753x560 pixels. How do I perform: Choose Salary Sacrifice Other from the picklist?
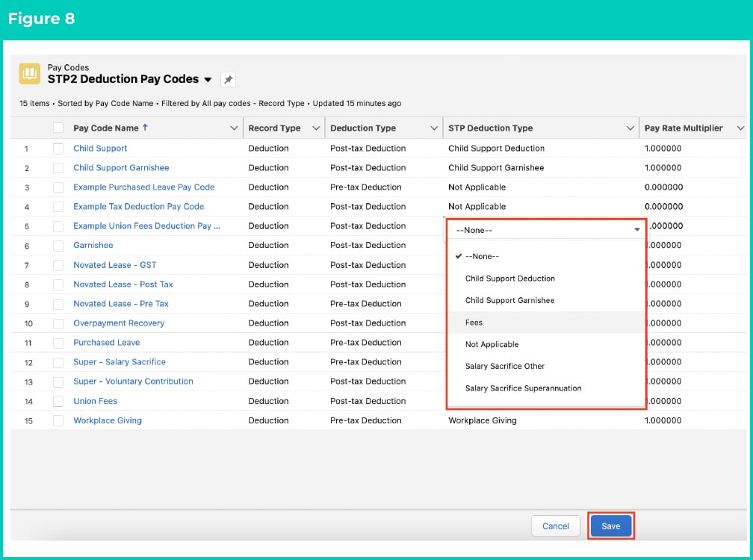547,366
